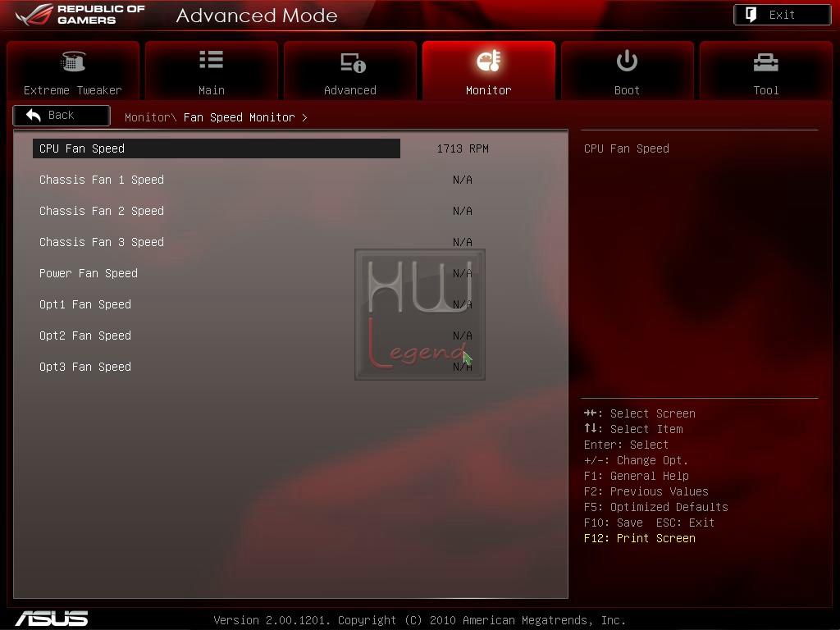Click the Exit button
Image resolution: width=840 pixels, height=630 pixels.
click(x=782, y=15)
